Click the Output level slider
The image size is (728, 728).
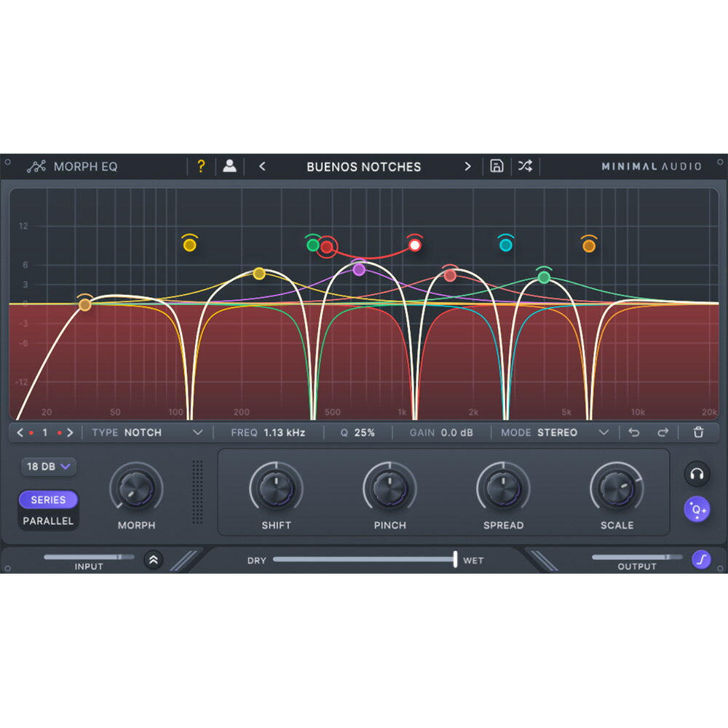click(638, 557)
